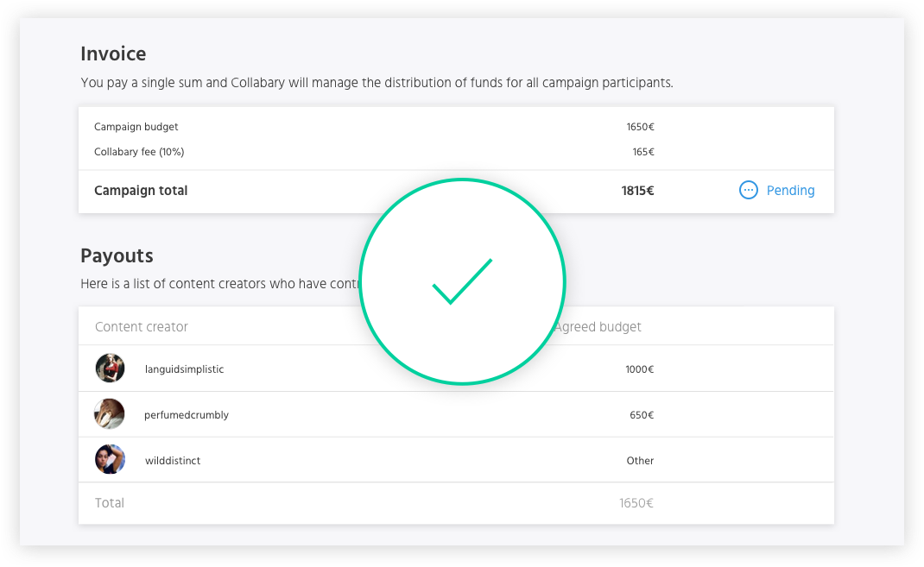
Task: Click the Collabary fee (10%) label
Action: point(139,152)
